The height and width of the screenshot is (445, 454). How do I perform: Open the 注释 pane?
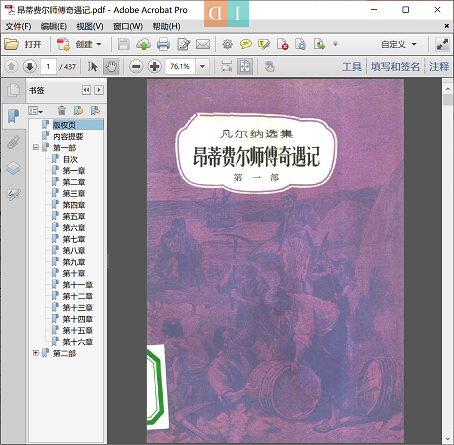(x=439, y=67)
